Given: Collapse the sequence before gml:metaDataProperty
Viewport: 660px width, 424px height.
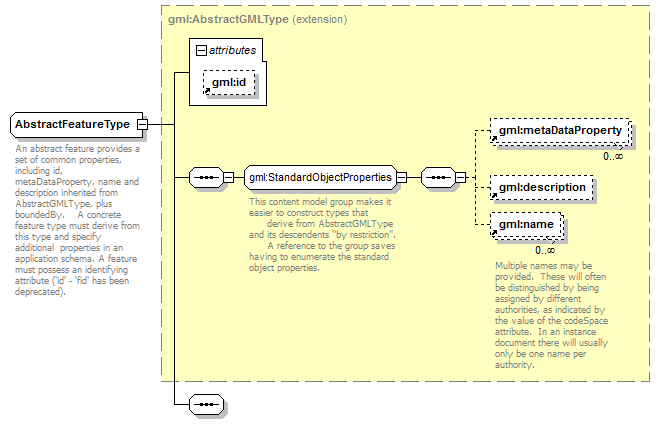Looking at the screenshot, I should pyautogui.click(x=461, y=178).
